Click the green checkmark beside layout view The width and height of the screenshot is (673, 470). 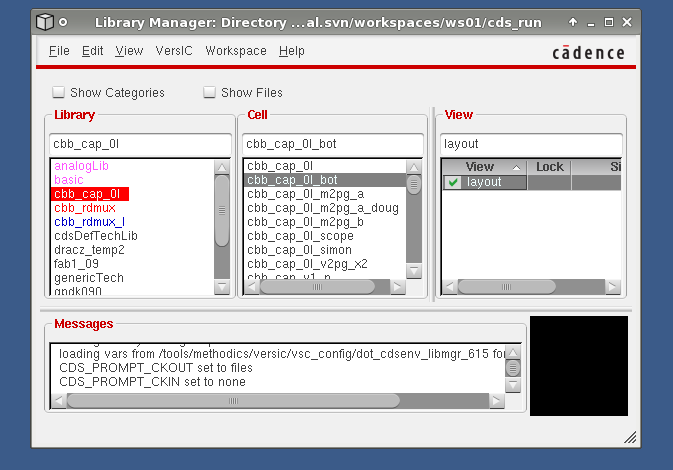pyautogui.click(x=454, y=182)
